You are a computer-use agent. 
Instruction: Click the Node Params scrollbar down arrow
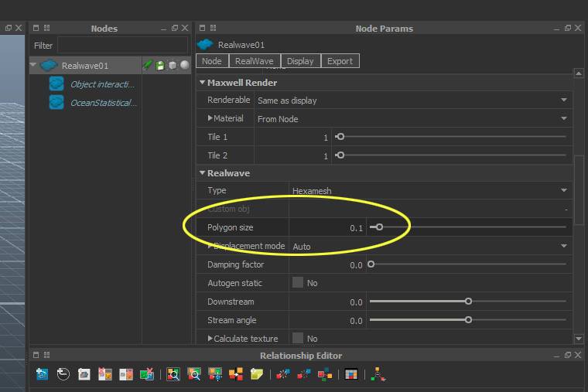pyautogui.click(x=579, y=339)
